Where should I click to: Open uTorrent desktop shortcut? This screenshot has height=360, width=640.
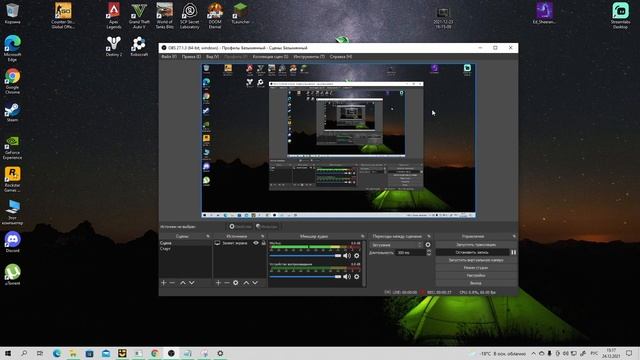pyautogui.click(x=12, y=274)
